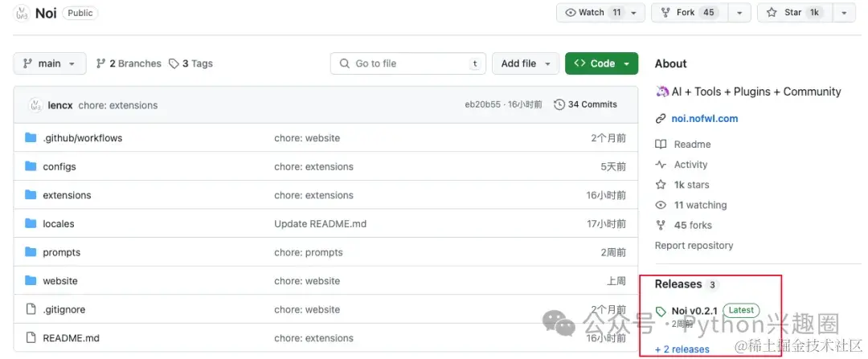Screen dimensions: 868x359
Task: View the 45 forks link
Action: (693, 225)
